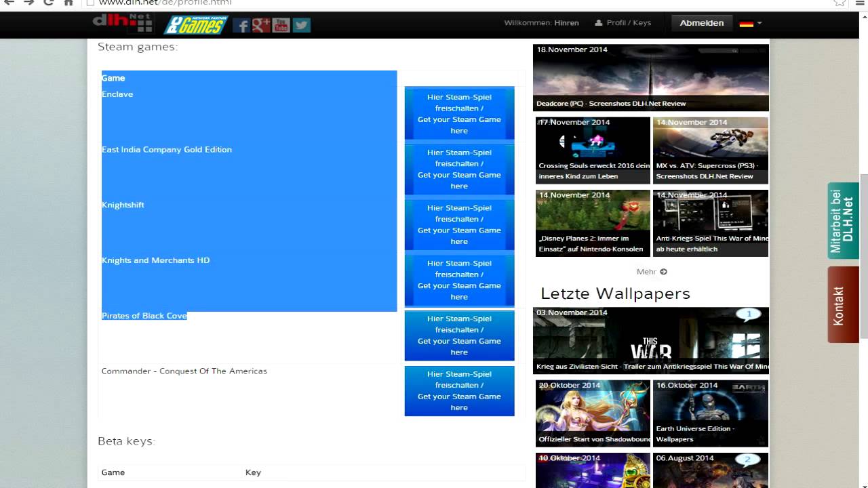Click the comment bubble on the 03.November wallpaper

coord(749,314)
